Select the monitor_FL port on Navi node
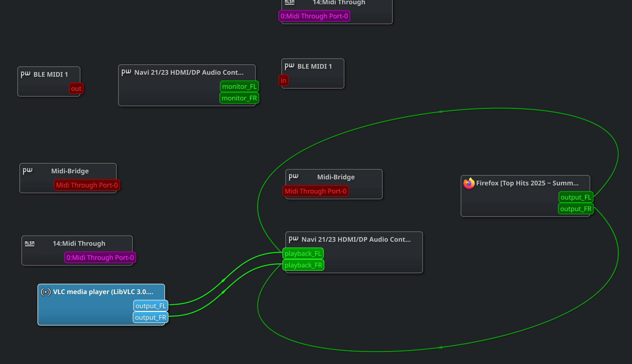Screen dimensions: 632x364 (239, 87)
